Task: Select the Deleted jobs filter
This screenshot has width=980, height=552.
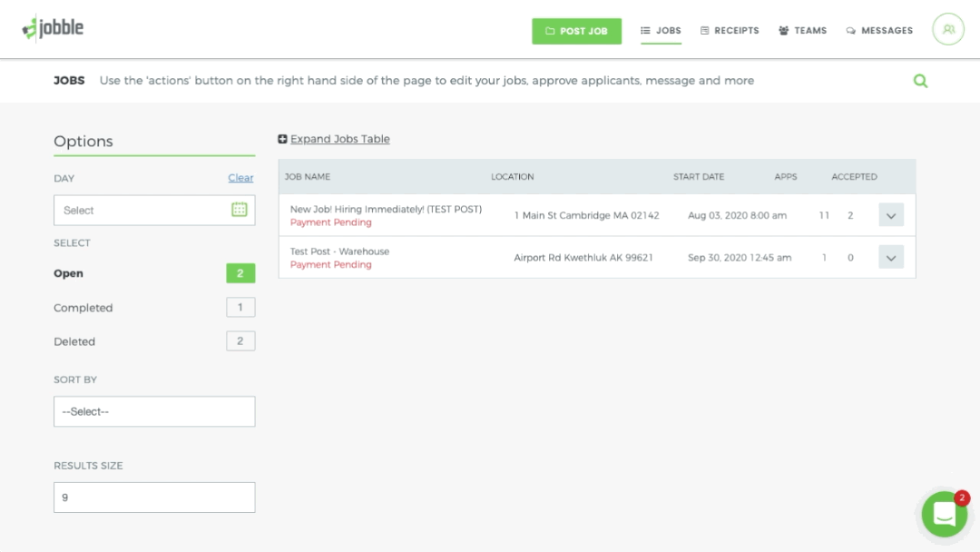Action: pos(74,341)
